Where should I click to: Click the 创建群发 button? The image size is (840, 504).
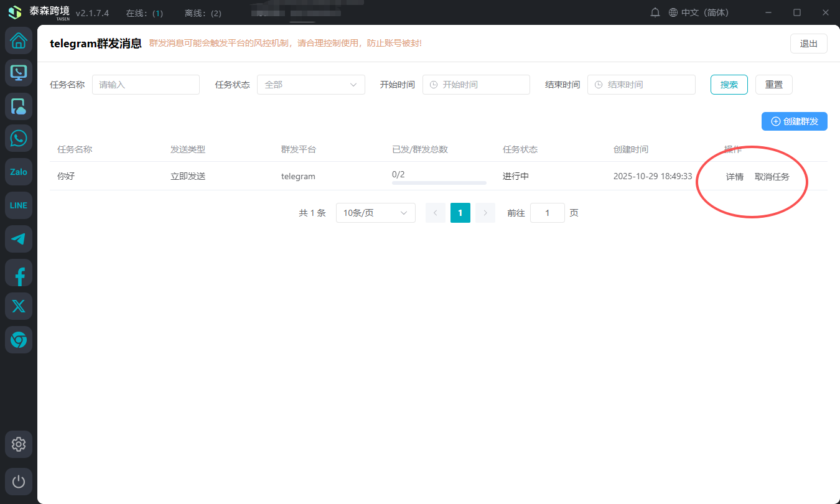794,121
